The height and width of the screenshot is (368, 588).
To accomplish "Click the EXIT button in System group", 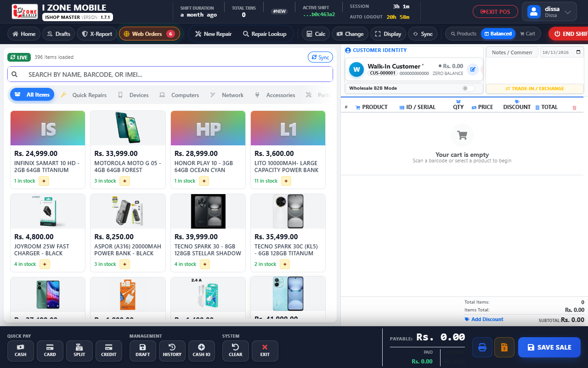I will point(265,351).
